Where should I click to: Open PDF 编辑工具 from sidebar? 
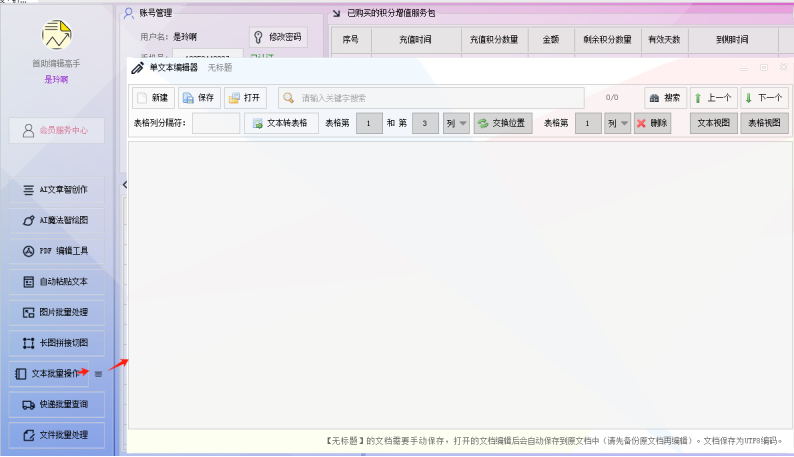[x=57, y=251]
